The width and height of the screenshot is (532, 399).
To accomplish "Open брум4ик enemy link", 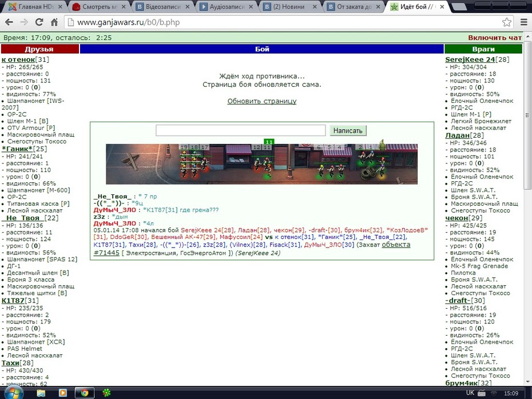I will click(462, 383).
